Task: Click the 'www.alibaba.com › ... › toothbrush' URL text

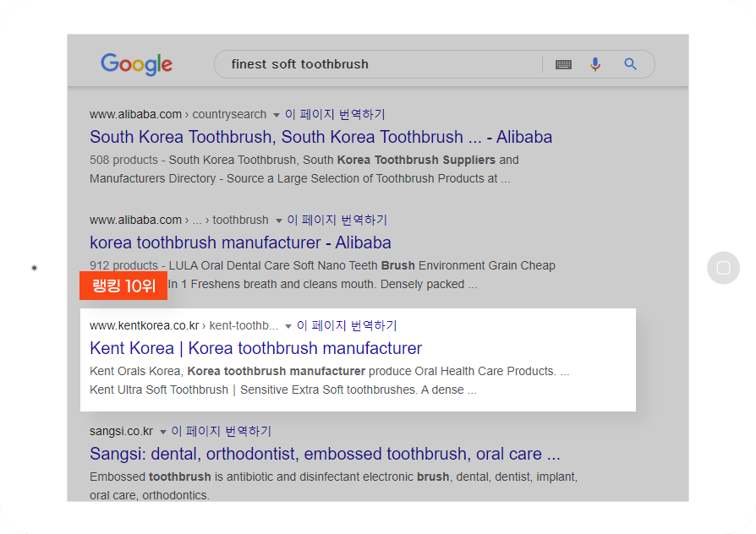Action: [179, 221]
